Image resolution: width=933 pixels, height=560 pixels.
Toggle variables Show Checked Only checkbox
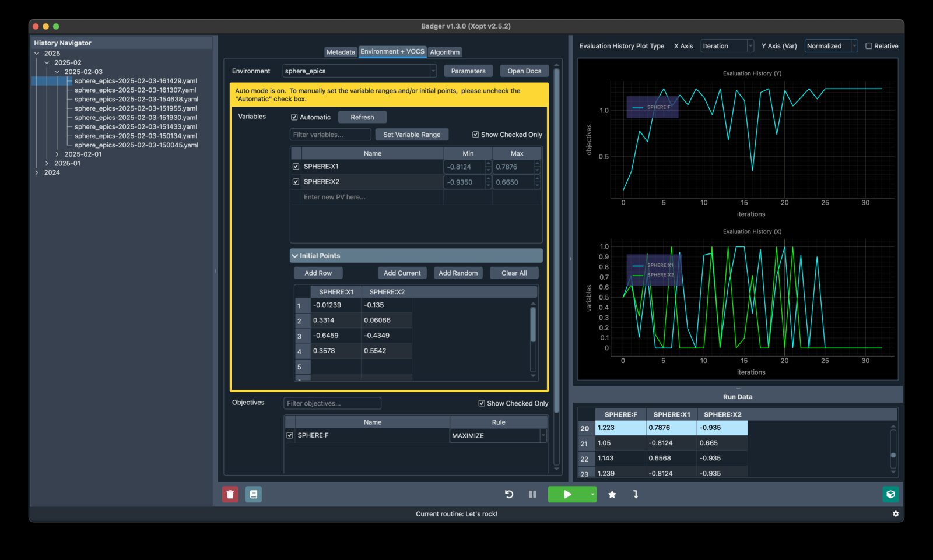[476, 135]
